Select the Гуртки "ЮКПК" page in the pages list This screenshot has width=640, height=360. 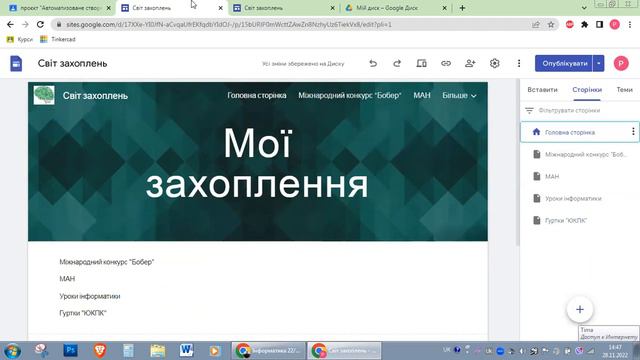(x=580, y=220)
